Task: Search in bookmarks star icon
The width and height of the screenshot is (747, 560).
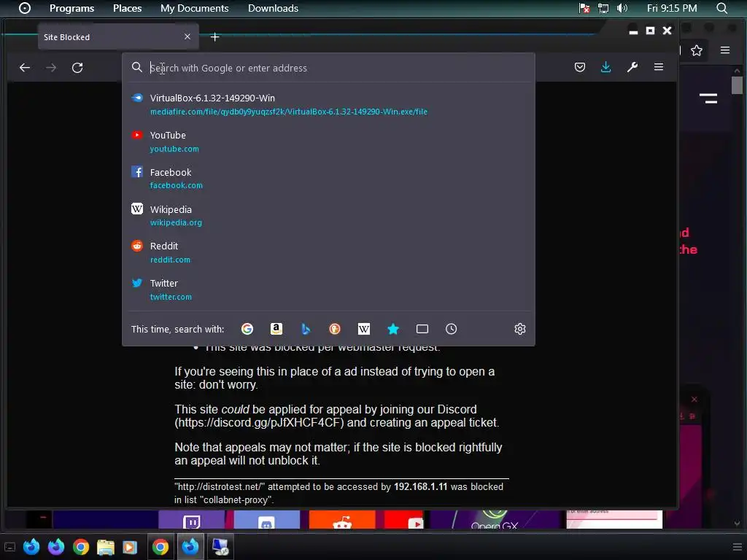Action: click(393, 329)
